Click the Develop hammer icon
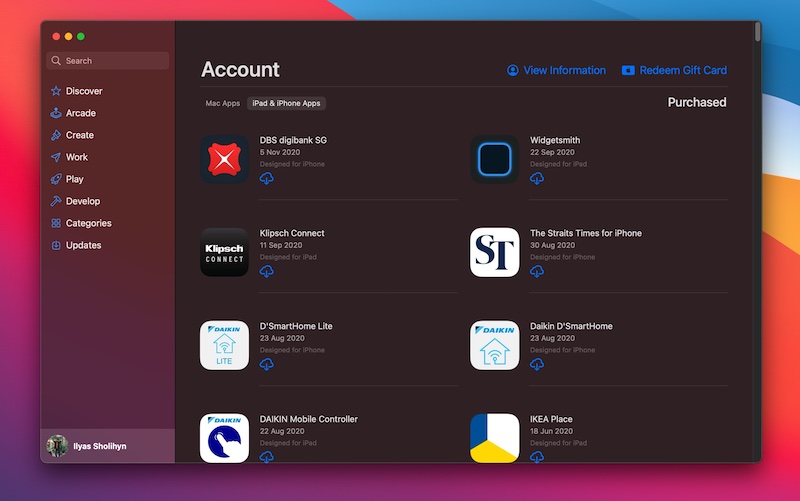Viewport: 800px width, 501px height. pyautogui.click(x=56, y=201)
